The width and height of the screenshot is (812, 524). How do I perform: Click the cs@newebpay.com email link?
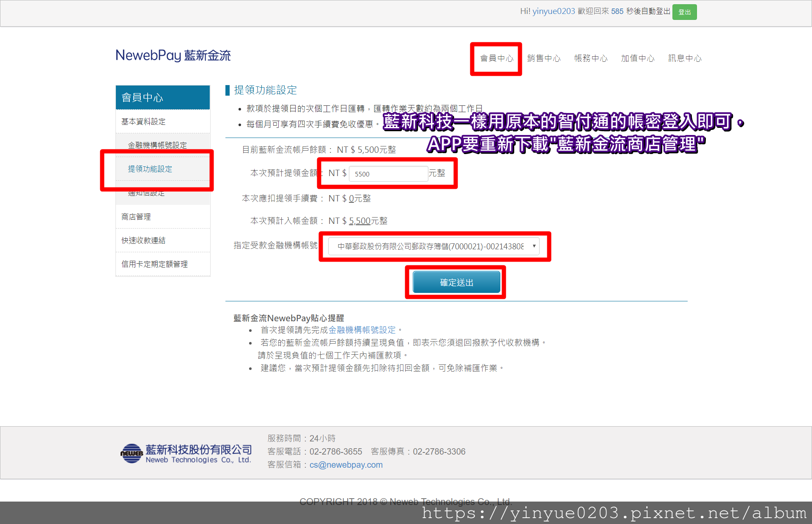coord(346,465)
